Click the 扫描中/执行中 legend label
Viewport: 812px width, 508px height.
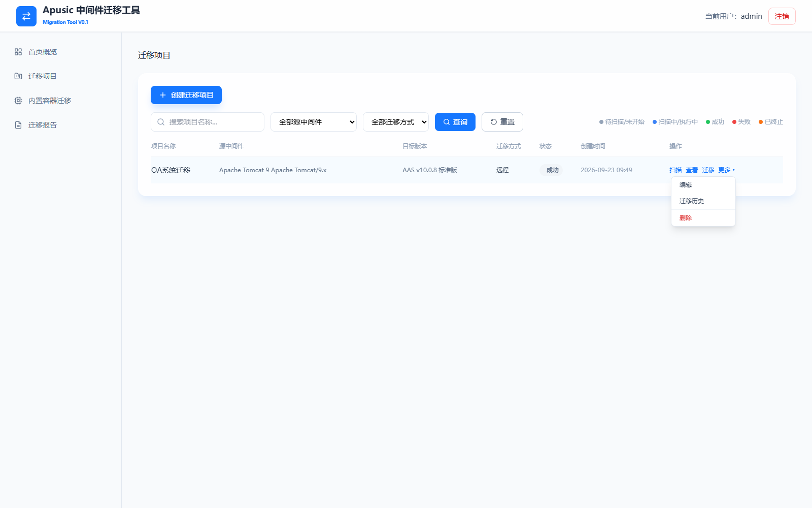point(678,122)
